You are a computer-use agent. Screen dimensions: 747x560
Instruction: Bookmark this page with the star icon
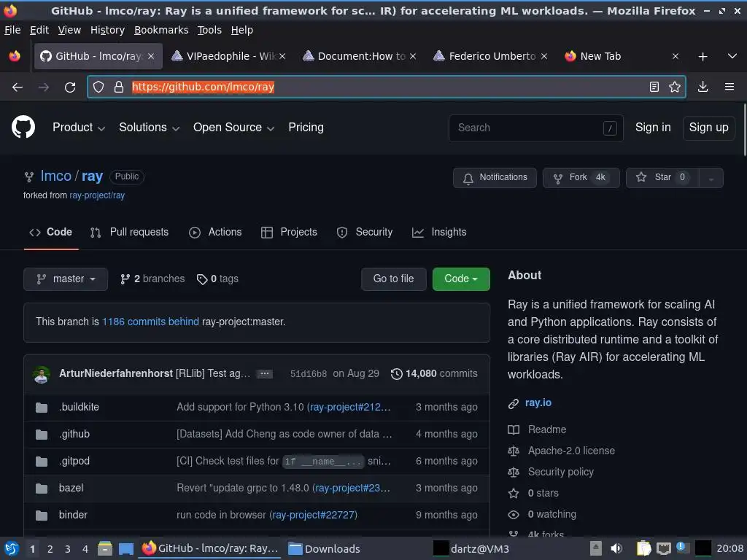point(675,87)
